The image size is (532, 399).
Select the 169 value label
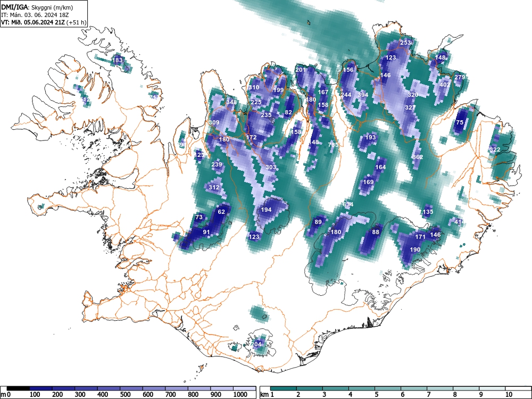pyautogui.click(x=368, y=182)
